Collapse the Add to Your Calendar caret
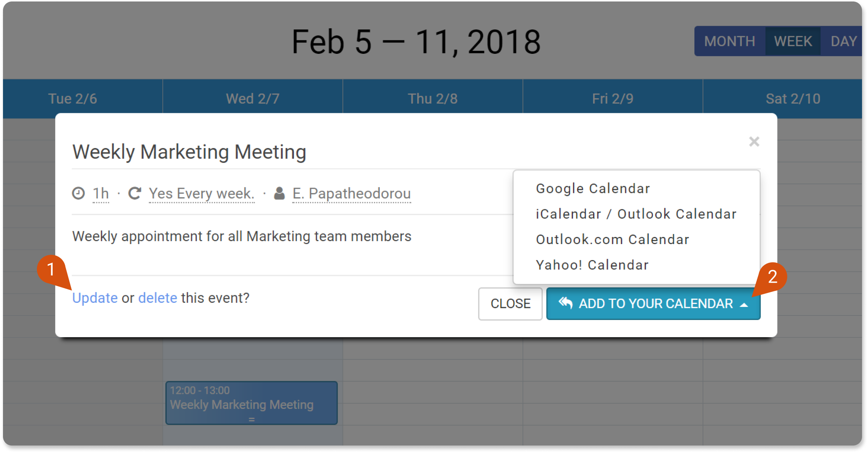 click(744, 305)
